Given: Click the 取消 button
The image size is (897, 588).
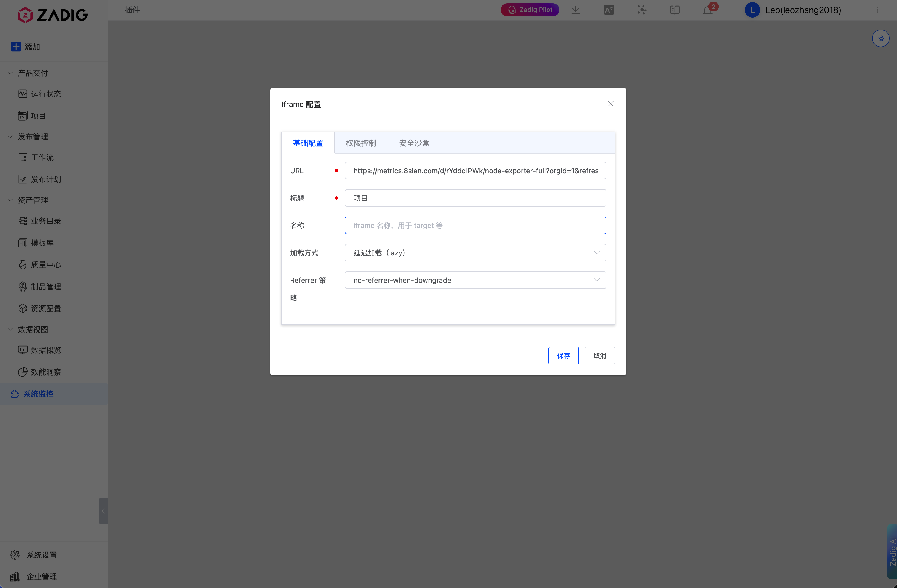Looking at the screenshot, I should pos(599,355).
